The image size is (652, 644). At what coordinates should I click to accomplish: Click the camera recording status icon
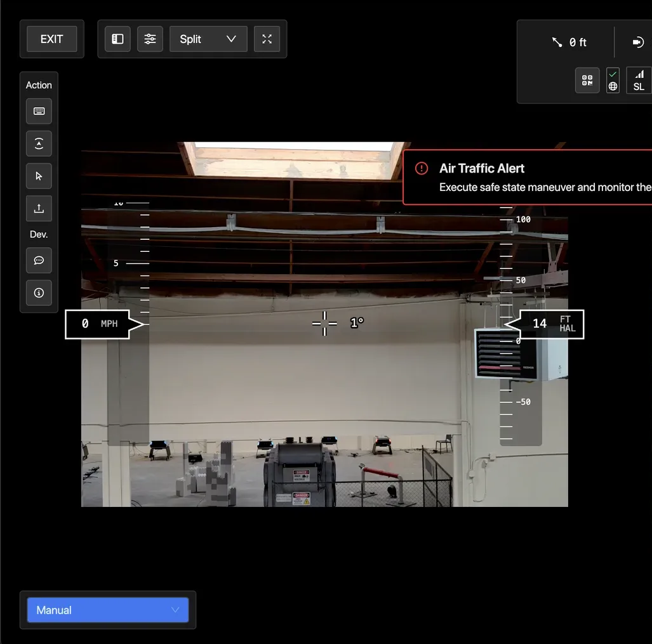click(x=638, y=43)
